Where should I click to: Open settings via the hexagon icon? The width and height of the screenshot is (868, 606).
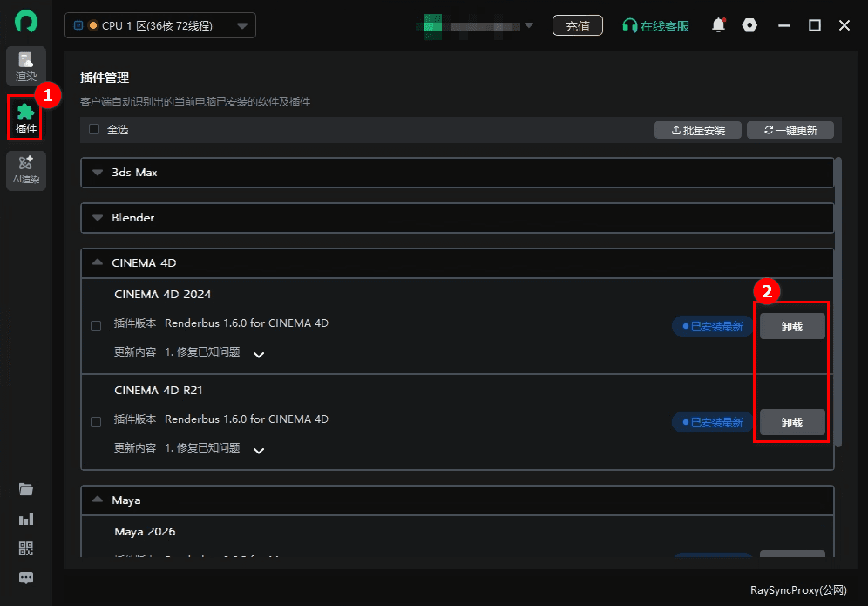click(749, 25)
